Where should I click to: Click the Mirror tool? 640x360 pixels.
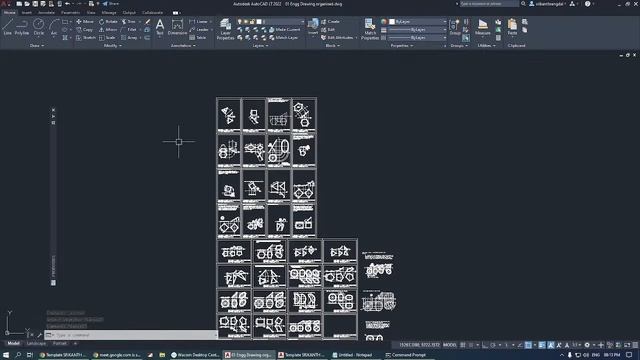click(108, 29)
